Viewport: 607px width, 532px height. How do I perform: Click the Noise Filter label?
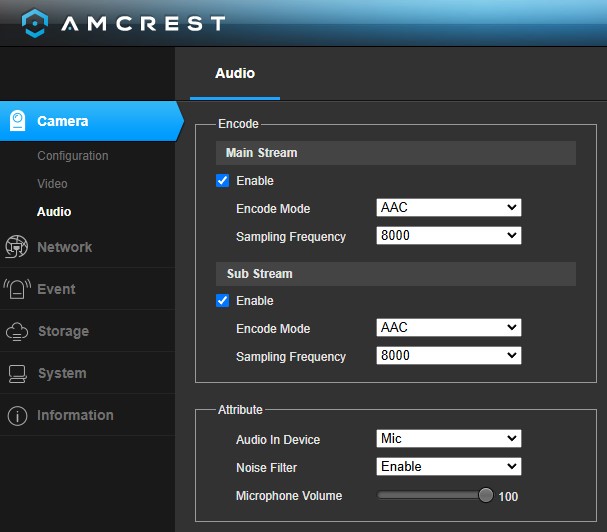[267, 468]
